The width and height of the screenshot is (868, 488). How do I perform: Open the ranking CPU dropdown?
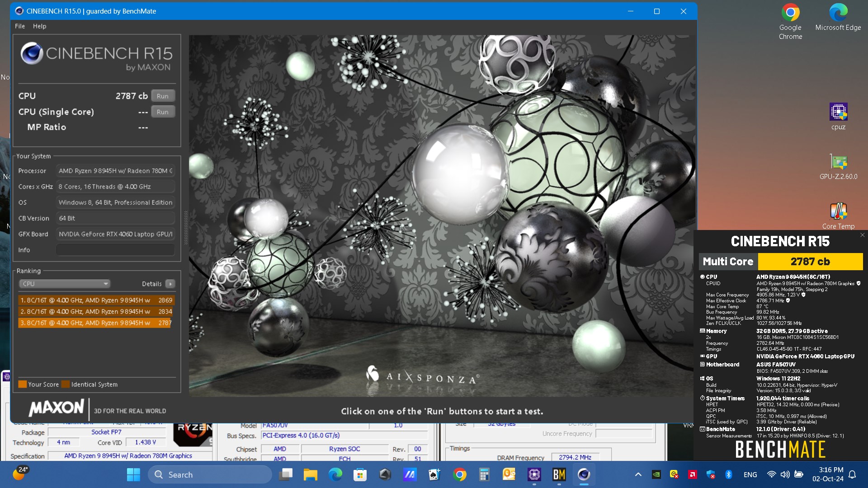pyautogui.click(x=65, y=284)
